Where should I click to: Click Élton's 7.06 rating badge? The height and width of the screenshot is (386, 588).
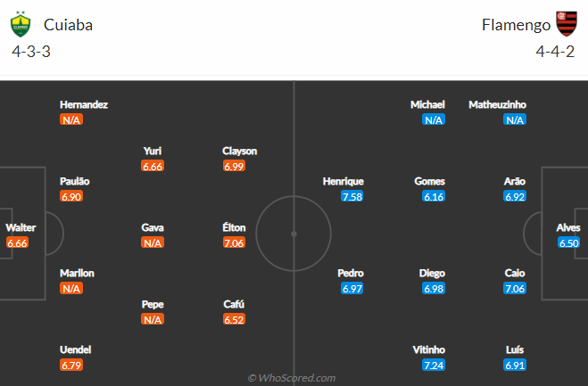pyautogui.click(x=234, y=242)
